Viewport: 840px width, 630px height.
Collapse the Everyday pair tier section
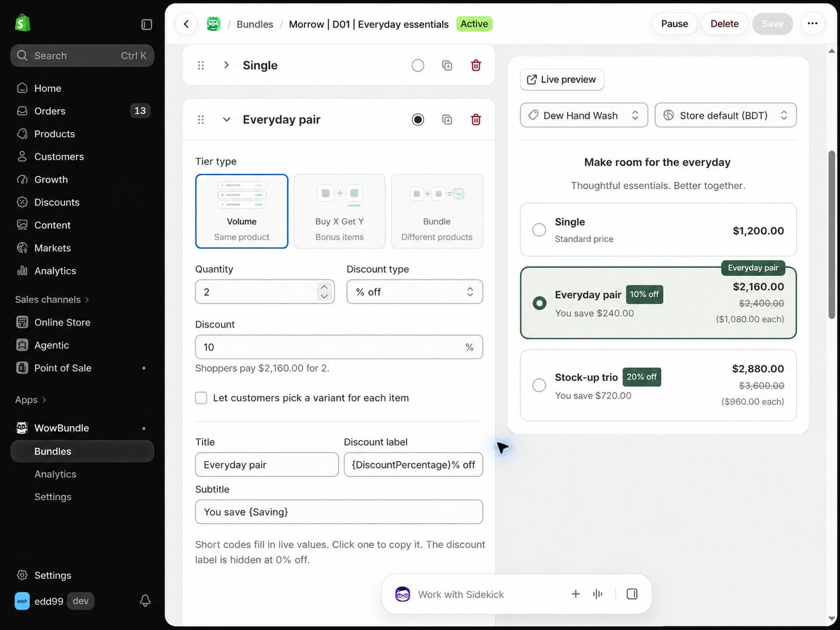[x=226, y=120]
